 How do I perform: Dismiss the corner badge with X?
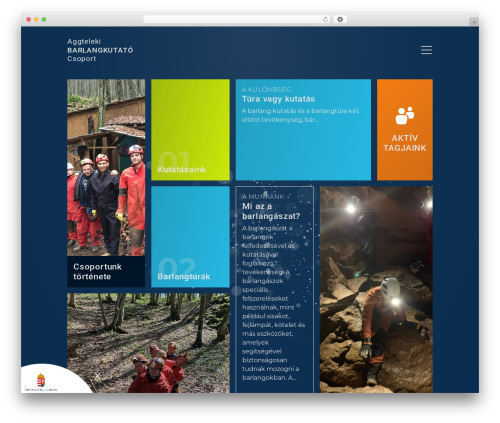point(97,376)
